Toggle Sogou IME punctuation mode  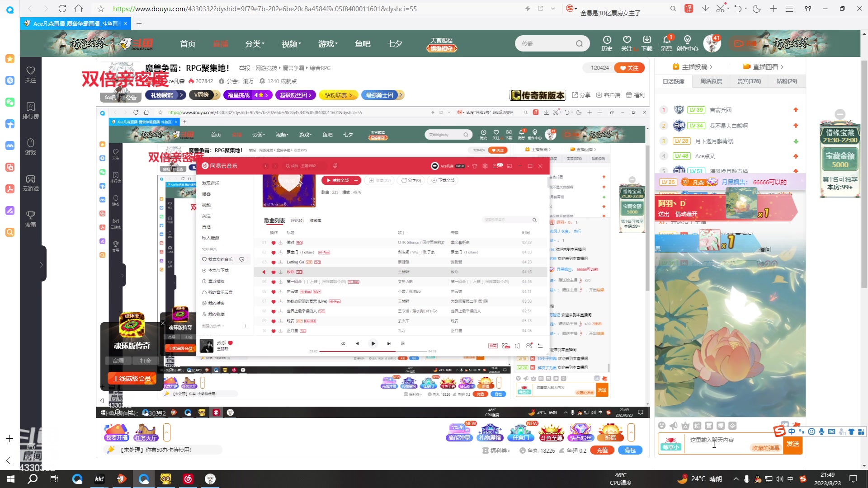[801, 432]
